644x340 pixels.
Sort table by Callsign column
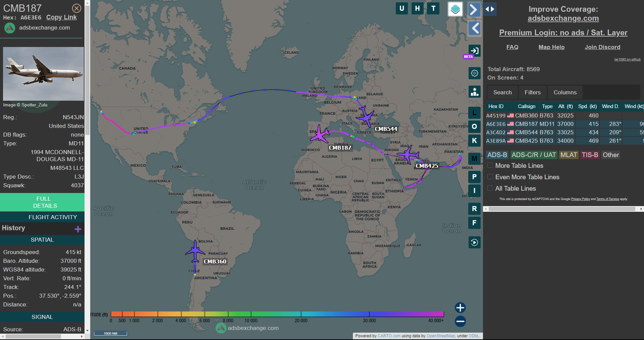point(527,106)
